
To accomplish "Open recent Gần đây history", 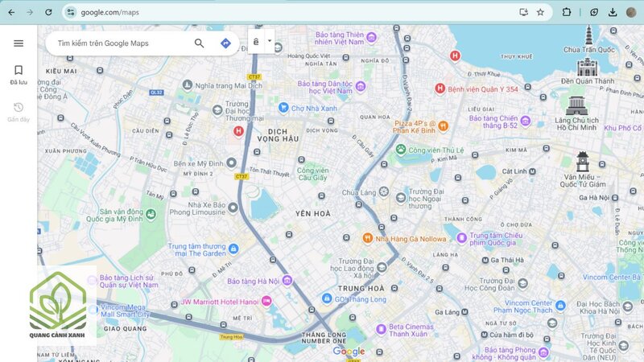I will 19,112.
